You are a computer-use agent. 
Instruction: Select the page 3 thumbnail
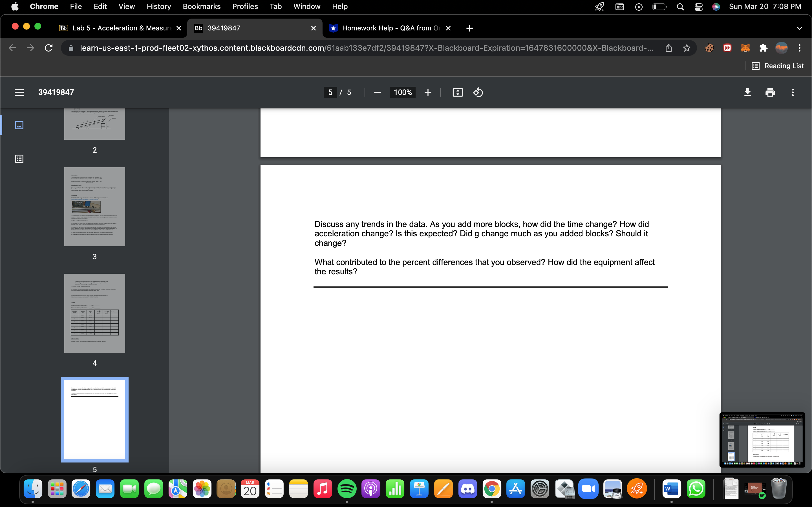pyautogui.click(x=95, y=206)
